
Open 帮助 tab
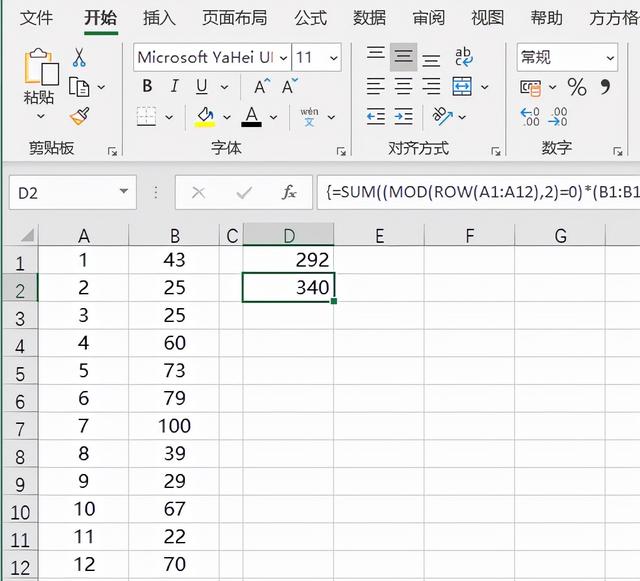[x=547, y=18]
